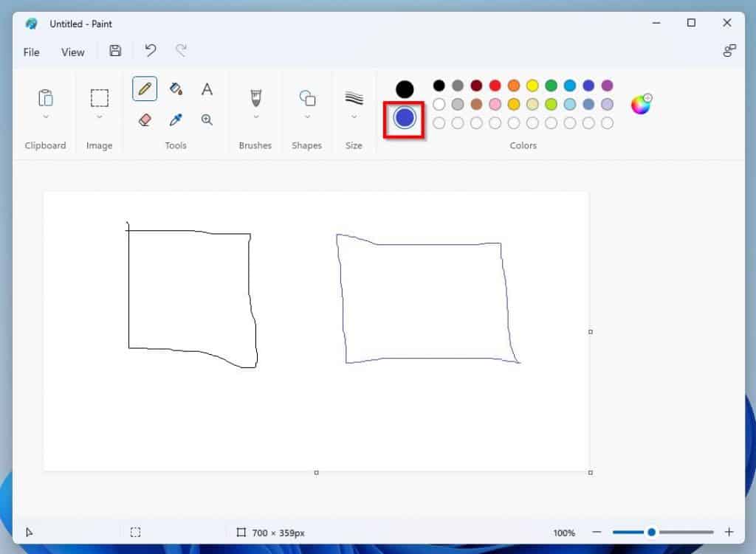Click the selection size icon in status bar
Screen dimensions: 756x554
(x=136, y=533)
